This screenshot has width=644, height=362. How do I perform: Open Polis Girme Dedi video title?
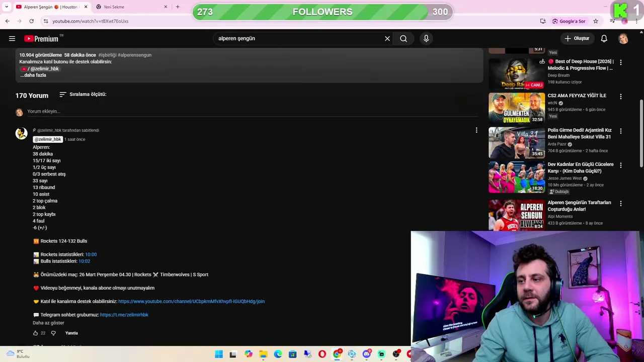[580, 133]
